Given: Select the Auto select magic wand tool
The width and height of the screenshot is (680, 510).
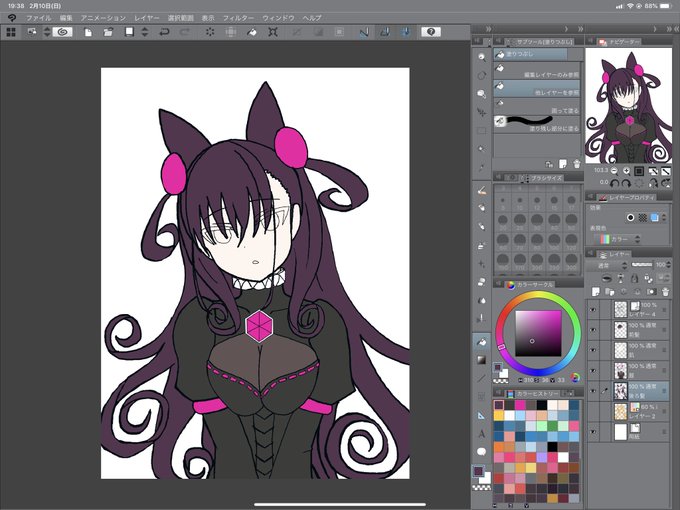Looking at the screenshot, I should pyautogui.click(x=481, y=149).
